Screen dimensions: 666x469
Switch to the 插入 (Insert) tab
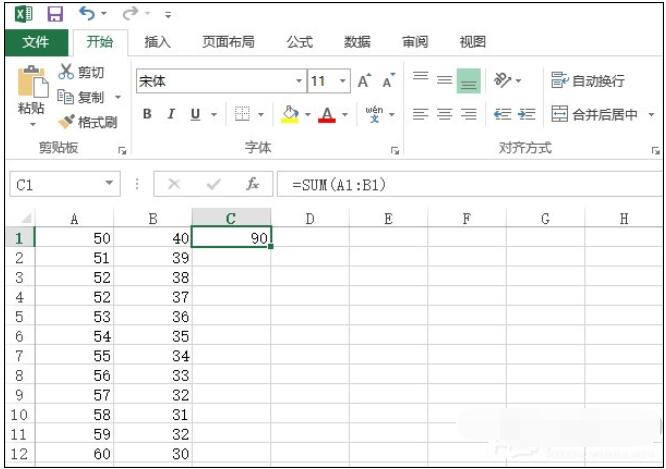158,42
